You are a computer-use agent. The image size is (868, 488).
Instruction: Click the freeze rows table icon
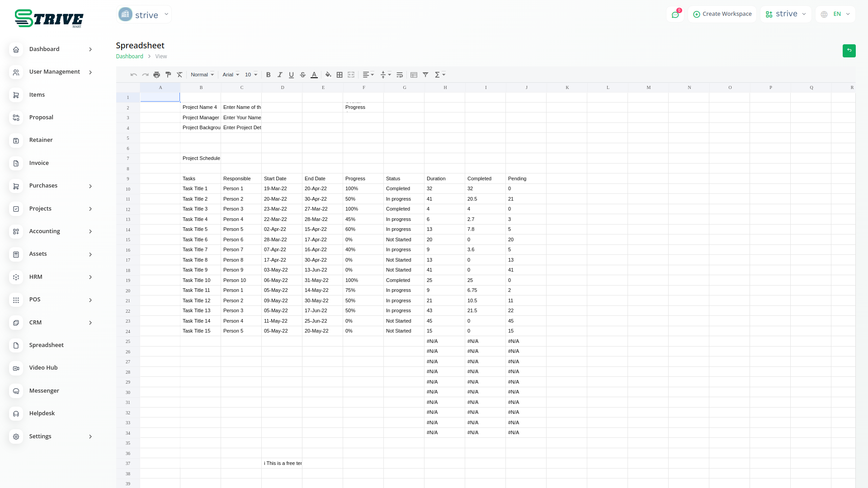point(414,75)
